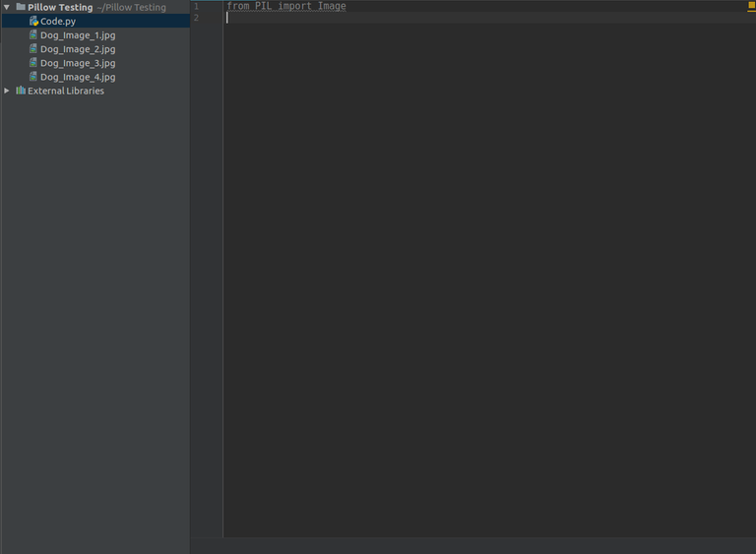Click the 'from PIL import Image' code line
The image size is (756, 554).
point(286,6)
